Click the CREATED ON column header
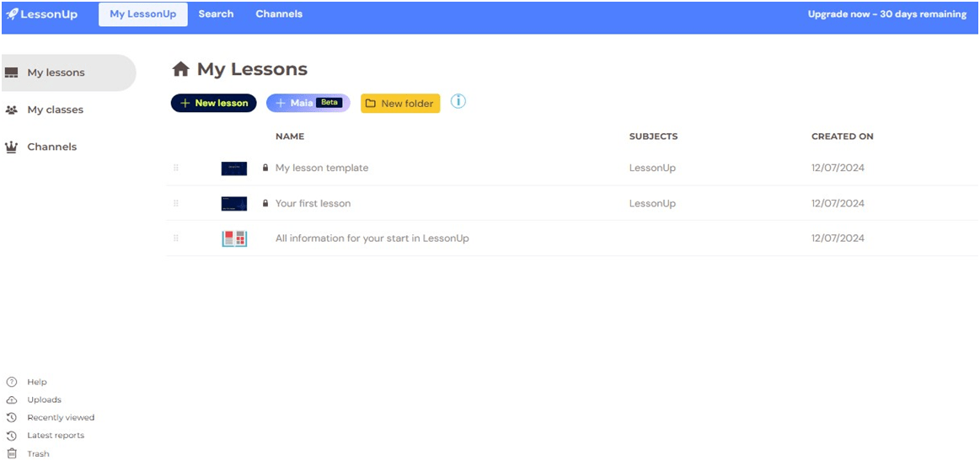980x466 pixels. (843, 137)
